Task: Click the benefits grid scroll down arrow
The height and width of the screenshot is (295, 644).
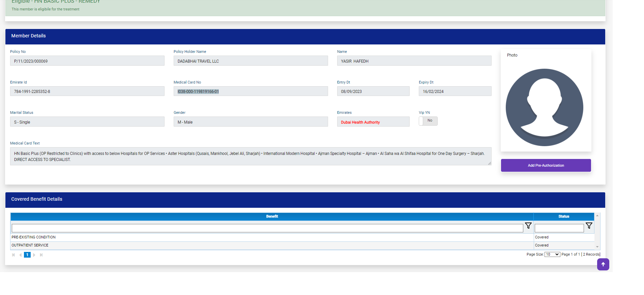Action: [597, 247]
